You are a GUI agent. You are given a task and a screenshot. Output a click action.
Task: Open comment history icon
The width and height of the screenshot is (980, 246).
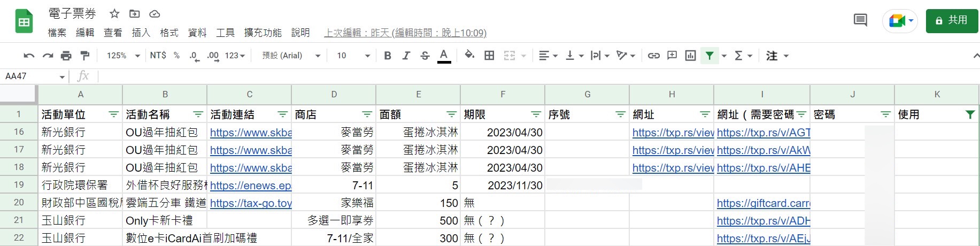pyautogui.click(x=860, y=21)
